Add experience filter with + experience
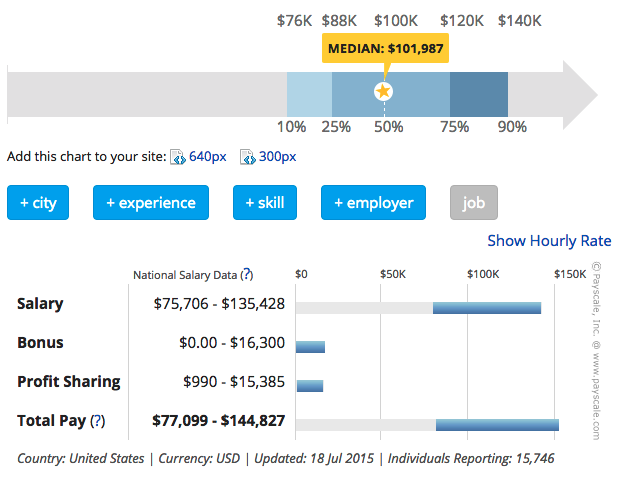Viewport: 622px width, 482px height. click(x=151, y=203)
